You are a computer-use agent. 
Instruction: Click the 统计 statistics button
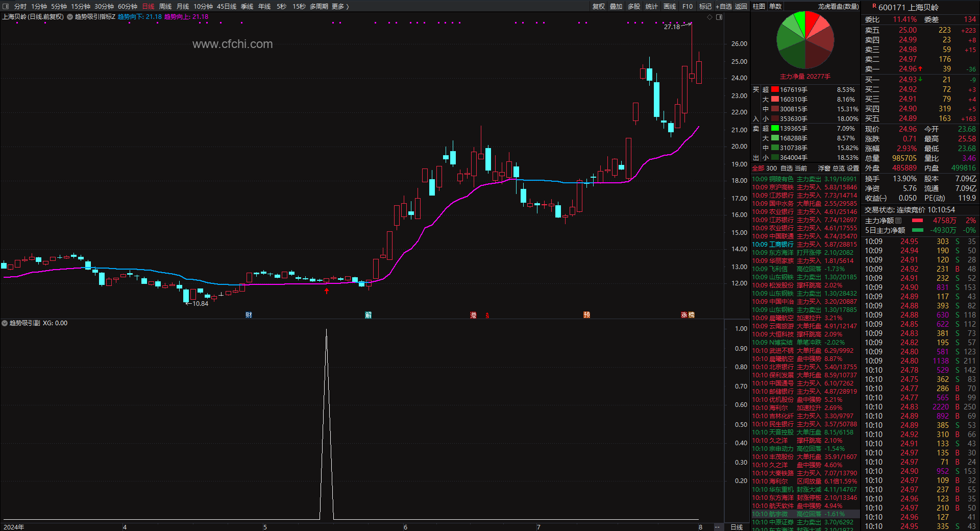[652, 7]
